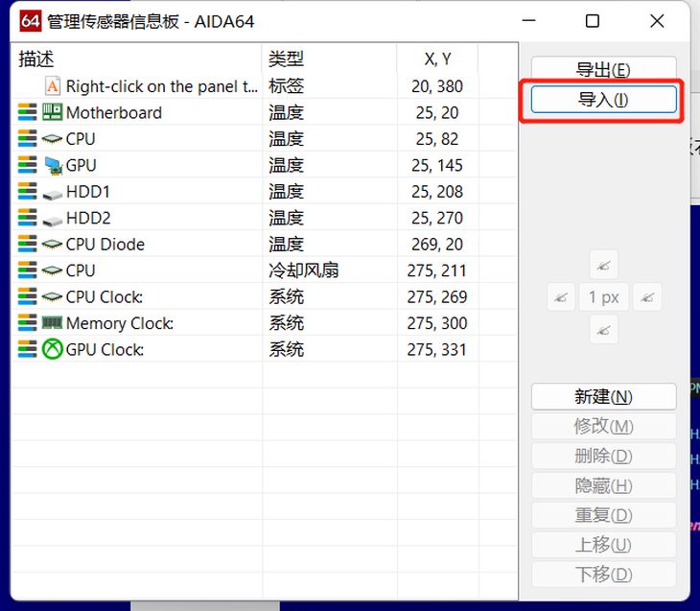700x611 pixels.
Task: Sort by the 描述 column header
Action: click(x=136, y=59)
